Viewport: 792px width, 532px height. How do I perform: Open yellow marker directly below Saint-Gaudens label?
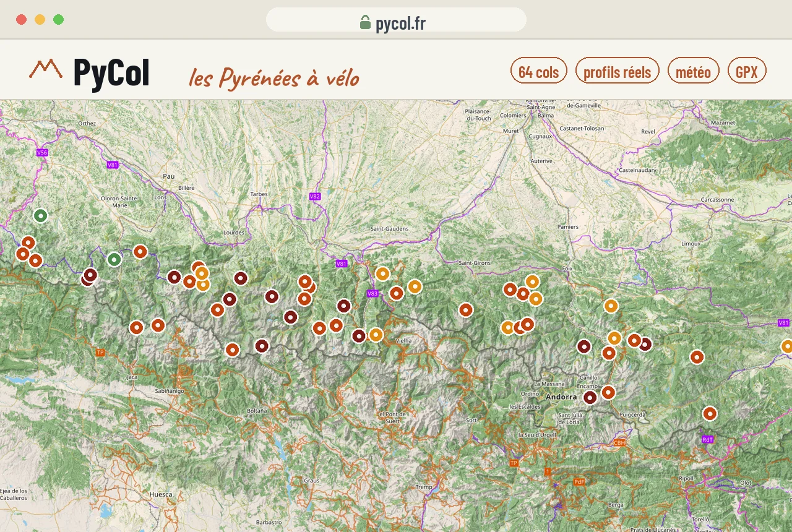click(x=382, y=273)
